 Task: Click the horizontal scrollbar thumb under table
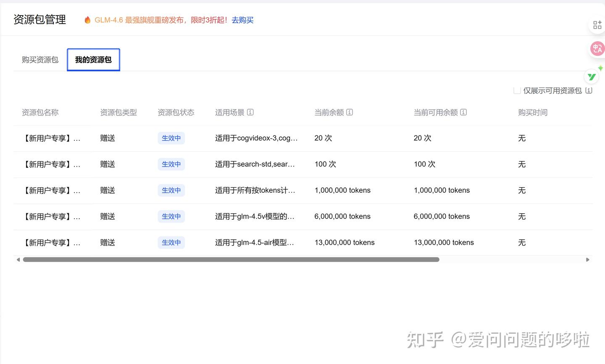231,259
